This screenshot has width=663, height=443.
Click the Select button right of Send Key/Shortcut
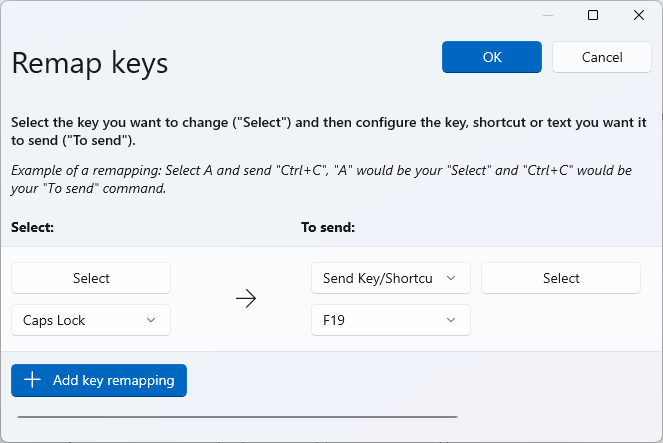pos(561,278)
